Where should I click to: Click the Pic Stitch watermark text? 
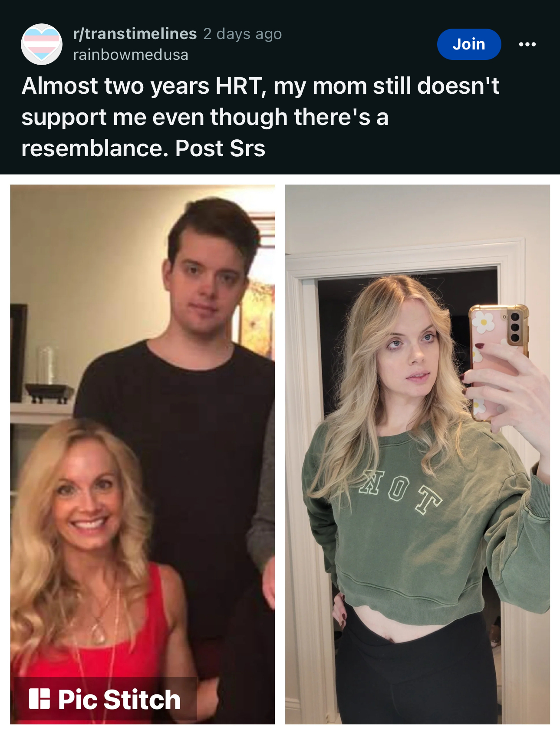tap(119, 700)
